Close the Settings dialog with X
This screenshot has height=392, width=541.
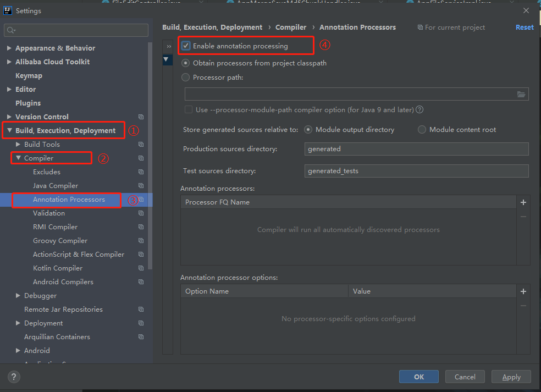[526, 10]
